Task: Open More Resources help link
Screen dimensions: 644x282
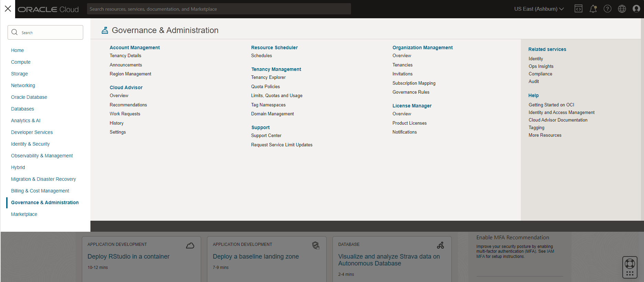Action: click(x=545, y=135)
